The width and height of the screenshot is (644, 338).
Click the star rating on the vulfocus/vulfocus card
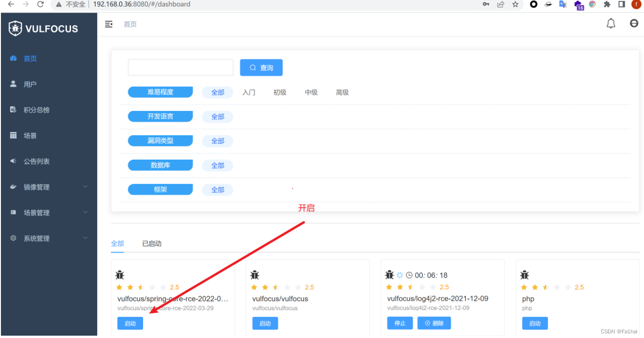(x=276, y=287)
